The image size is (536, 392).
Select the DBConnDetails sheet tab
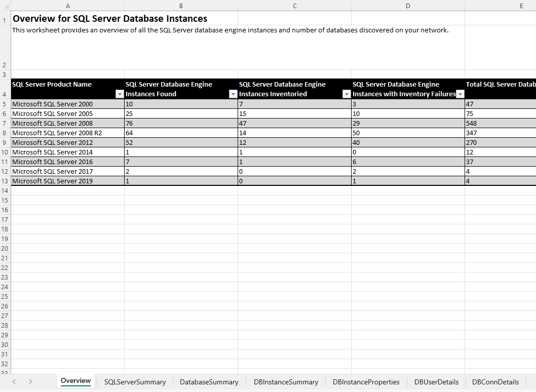pos(495,382)
